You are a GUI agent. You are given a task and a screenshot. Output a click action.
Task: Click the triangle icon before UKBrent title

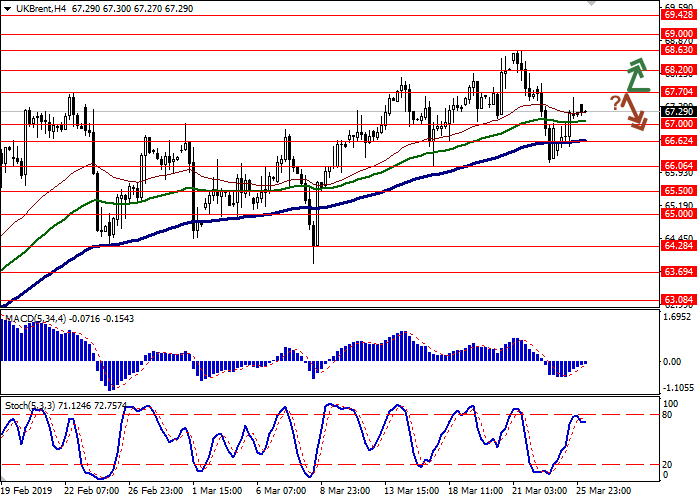pyautogui.click(x=5, y=7)
